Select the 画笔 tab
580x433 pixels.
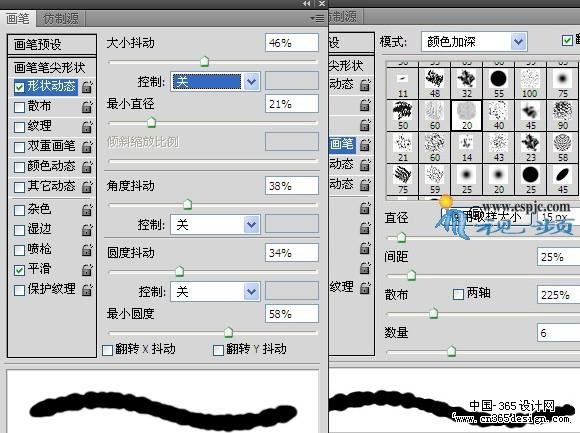point(18,18)
